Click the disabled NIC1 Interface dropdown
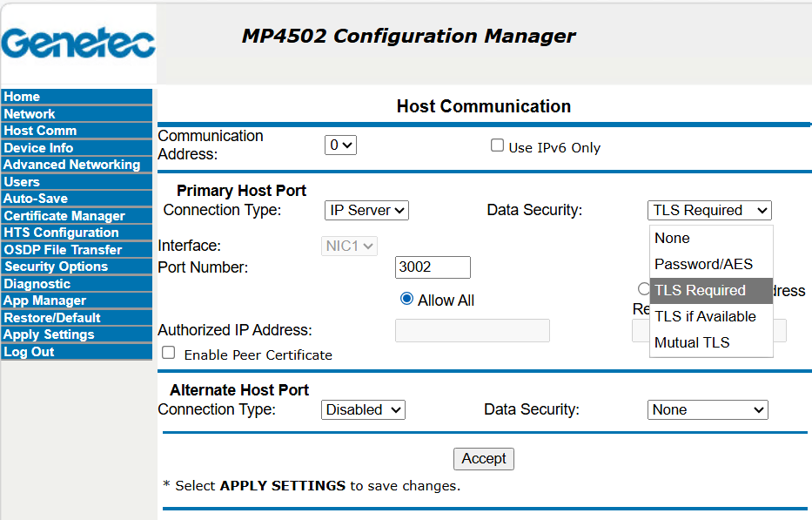This screenshot has height=520, width=812. pos(349,246)
